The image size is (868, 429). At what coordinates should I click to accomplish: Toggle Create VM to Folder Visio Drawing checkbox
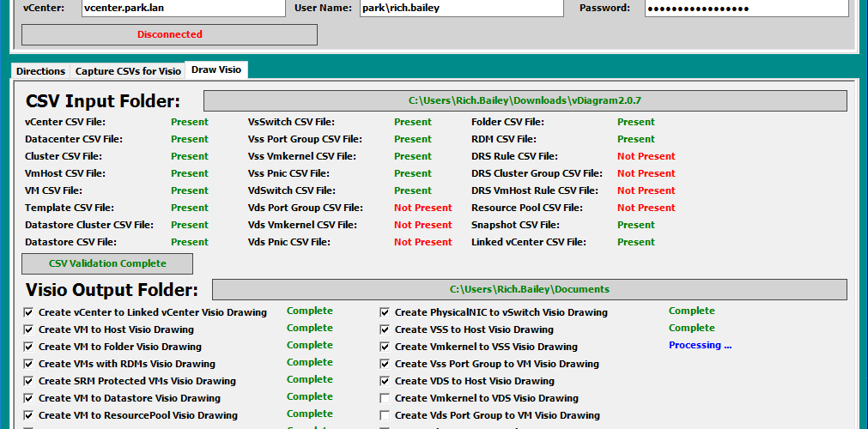[29, 347]
